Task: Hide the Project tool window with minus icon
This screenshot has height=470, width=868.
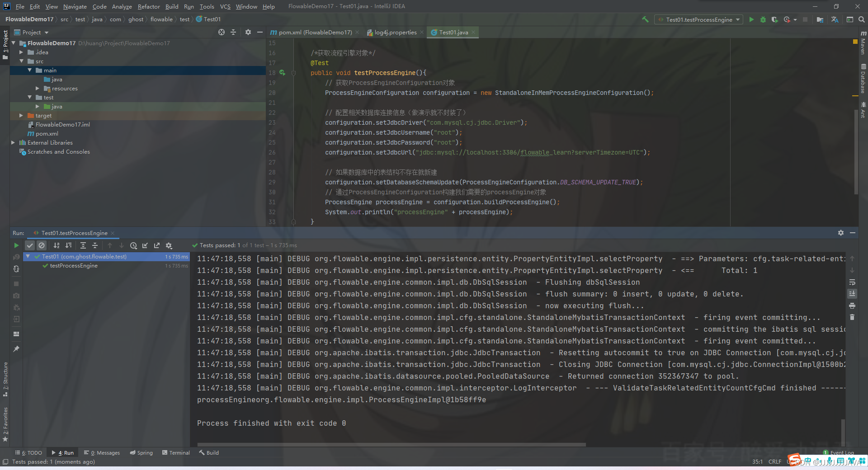Action: coord(260,32)
